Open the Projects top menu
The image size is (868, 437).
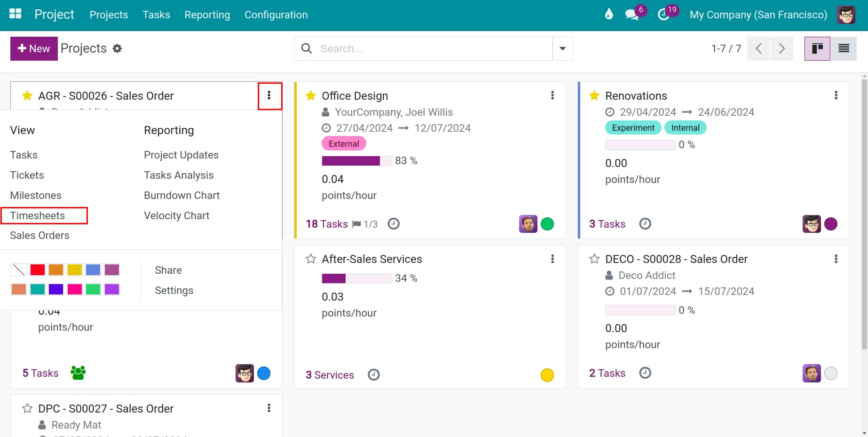click(x=109, y=15)
